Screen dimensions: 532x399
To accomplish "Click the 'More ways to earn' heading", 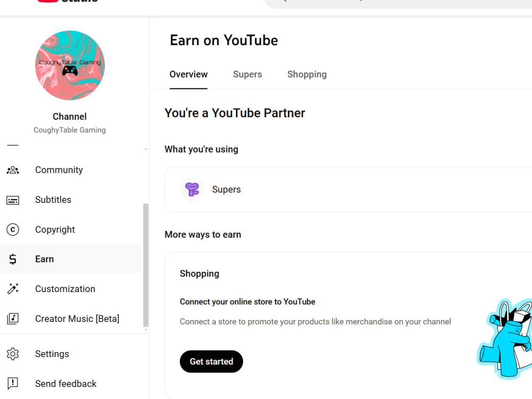I will click(203, 235).
